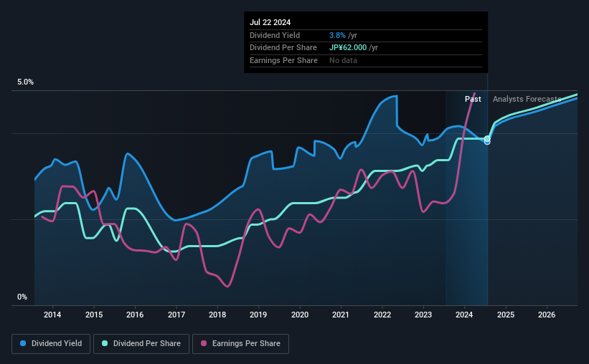This screenshot has width=589, height=364.
Task: Click the 2019 x-axis label
Action: click(258, 315)
